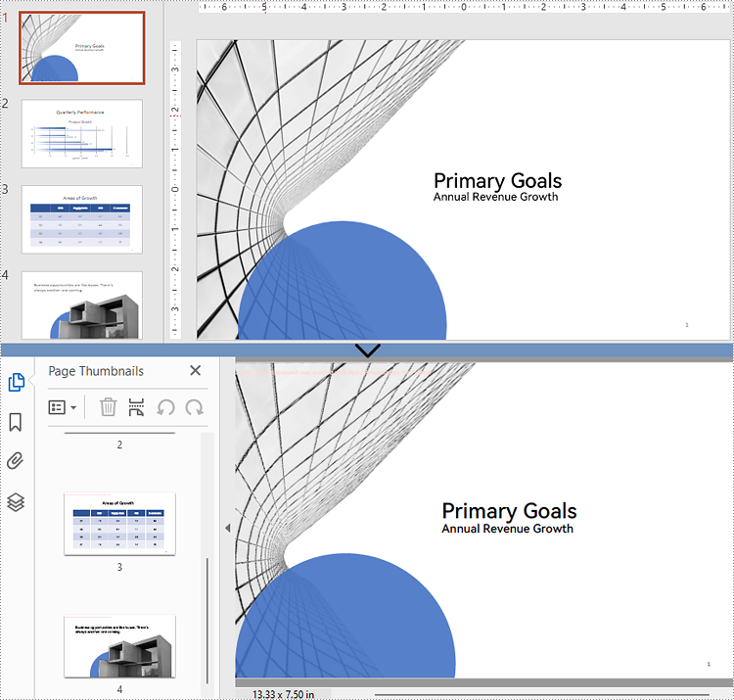Open the Page Thumbnails sidebar icon
This screenshot has width=734, height=700.
[x=17, y=382]
